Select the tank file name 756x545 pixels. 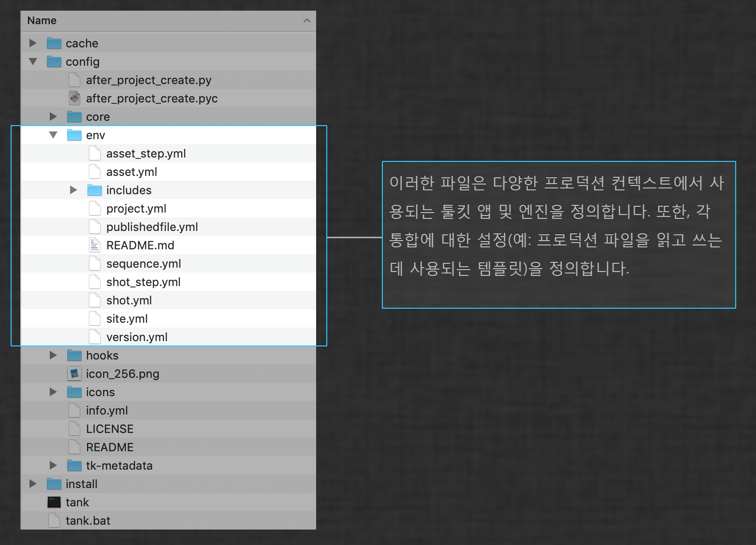coord(77,502)
